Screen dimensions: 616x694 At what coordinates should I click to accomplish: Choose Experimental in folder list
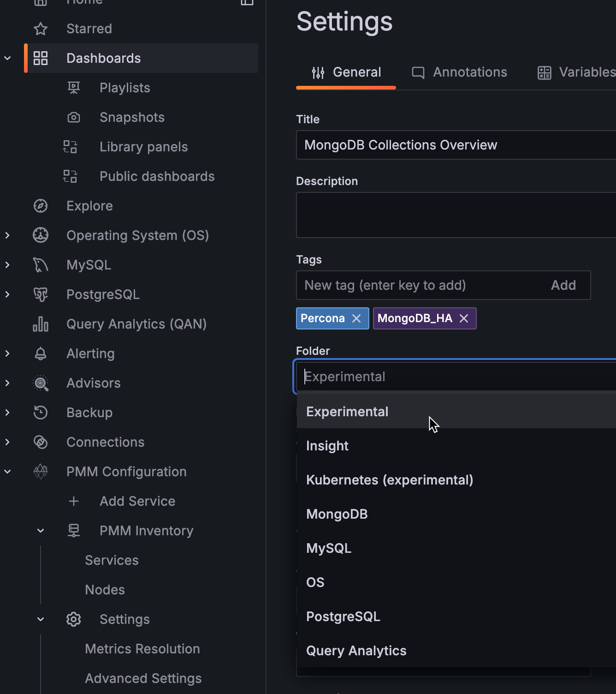(456, 412)
